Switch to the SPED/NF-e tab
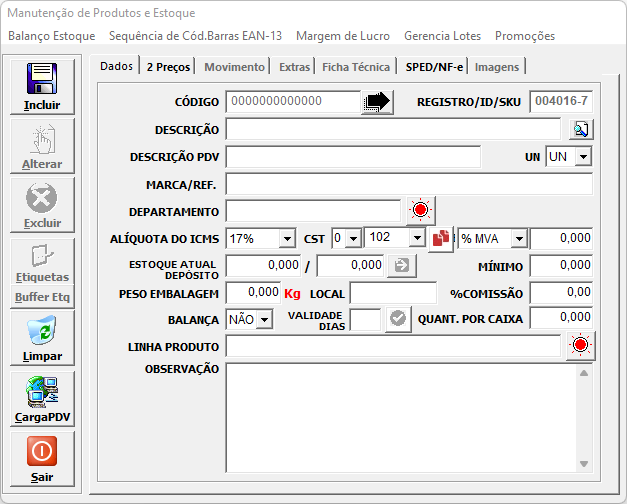Image resolution: width=627 pixels, height=504 pixels. (x=433, y=67)
